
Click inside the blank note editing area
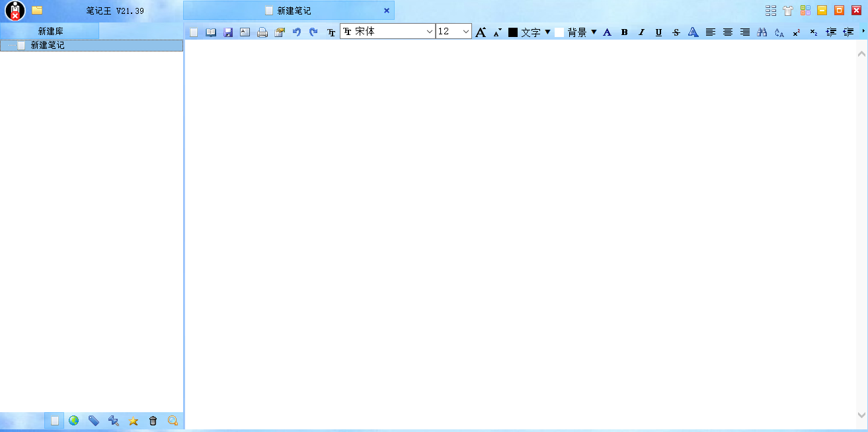[520, 231]
